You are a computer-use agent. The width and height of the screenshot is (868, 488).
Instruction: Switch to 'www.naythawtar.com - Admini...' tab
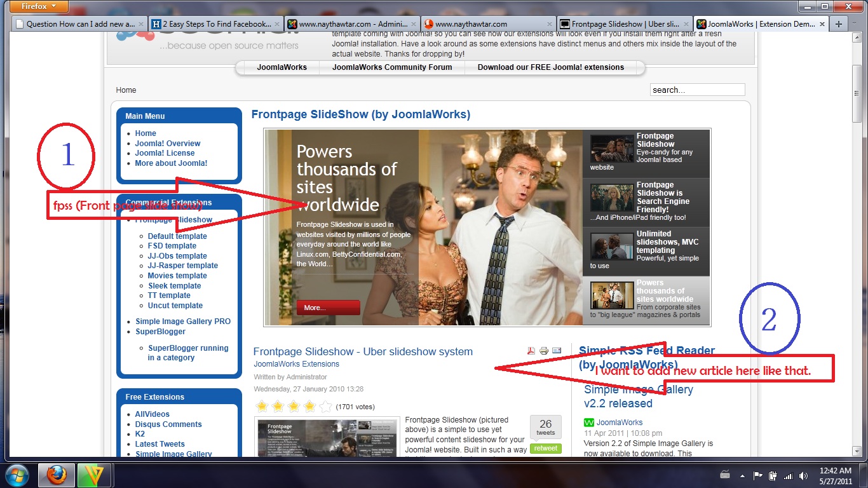pyautogui.click(x=353, y=24)
